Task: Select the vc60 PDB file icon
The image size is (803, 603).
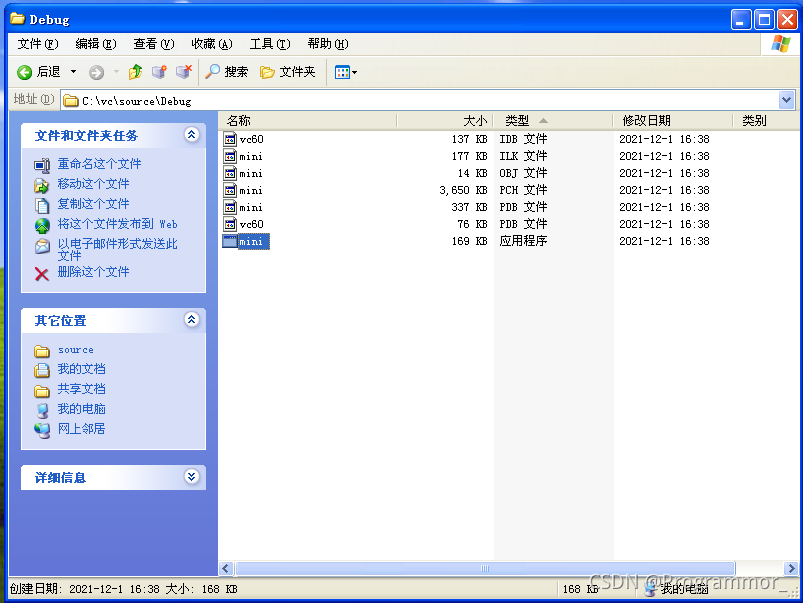Action: 230,224
